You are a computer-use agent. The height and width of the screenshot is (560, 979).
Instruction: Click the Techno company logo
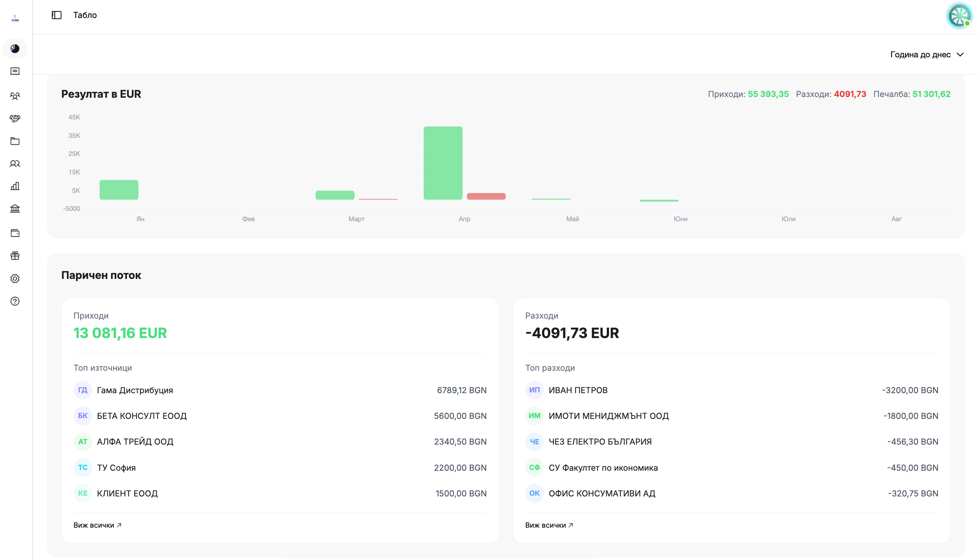pos(15,18)
